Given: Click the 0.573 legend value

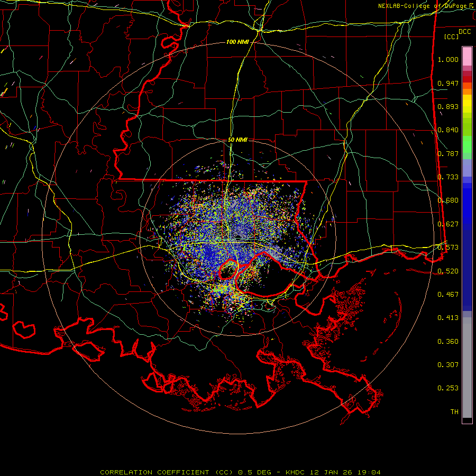Looking at the screenshot, I should click(448, 248).
